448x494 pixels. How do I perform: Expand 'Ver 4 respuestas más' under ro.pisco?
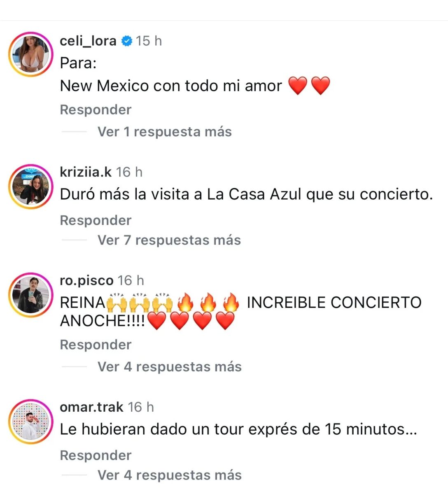coord(169,367)
